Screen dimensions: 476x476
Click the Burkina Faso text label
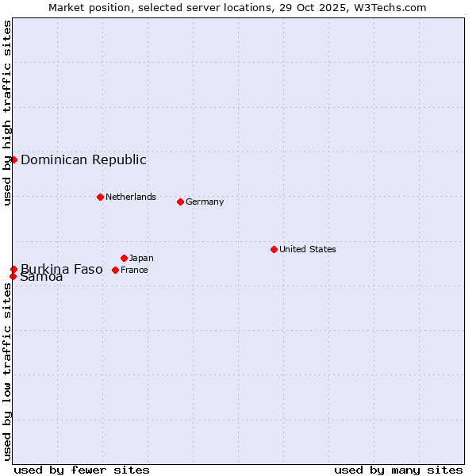point(62,269)
